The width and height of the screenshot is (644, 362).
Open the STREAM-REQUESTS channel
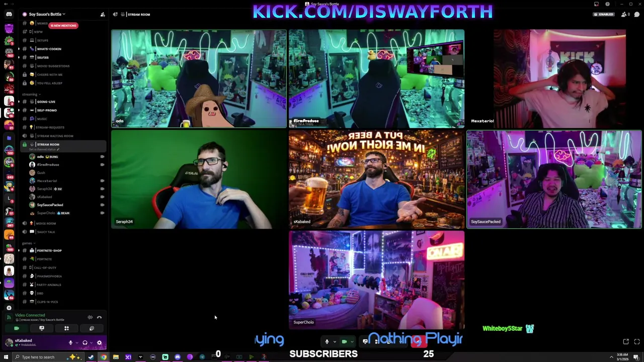tap(63, 127)
